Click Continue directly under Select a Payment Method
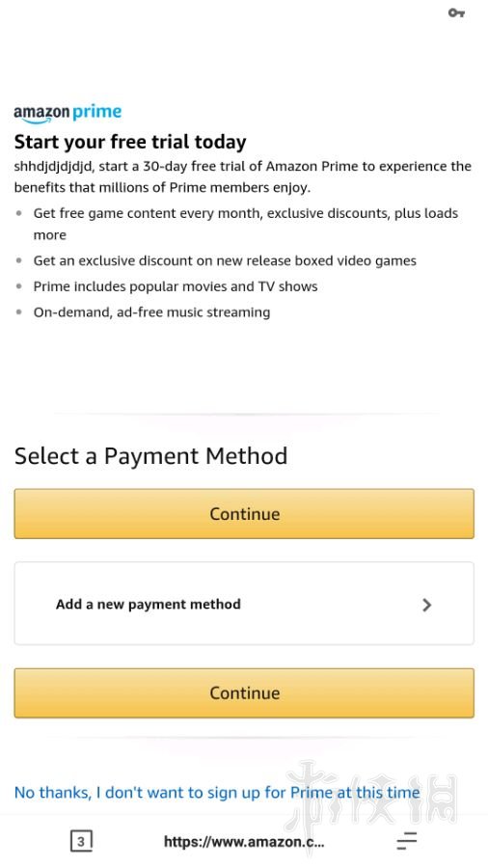Screen dimensions: 488x868 tap(244, 514)
